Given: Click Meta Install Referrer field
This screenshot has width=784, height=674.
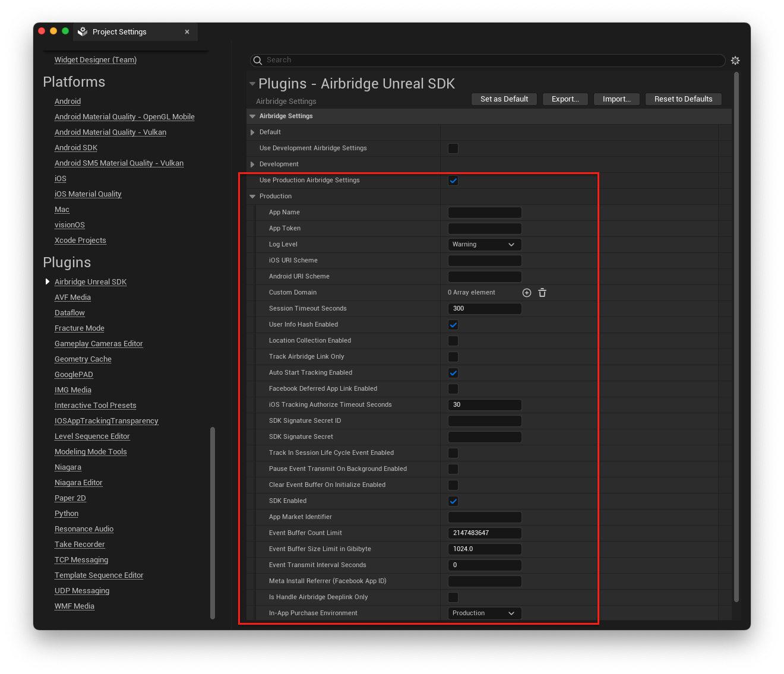Looking at the screenshot, I should click(x=485, y=581).
